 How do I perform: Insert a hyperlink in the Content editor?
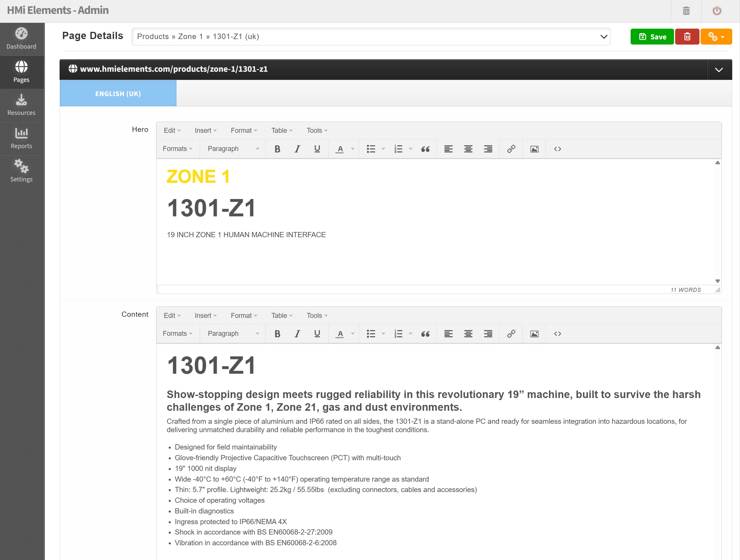(511, 333)
